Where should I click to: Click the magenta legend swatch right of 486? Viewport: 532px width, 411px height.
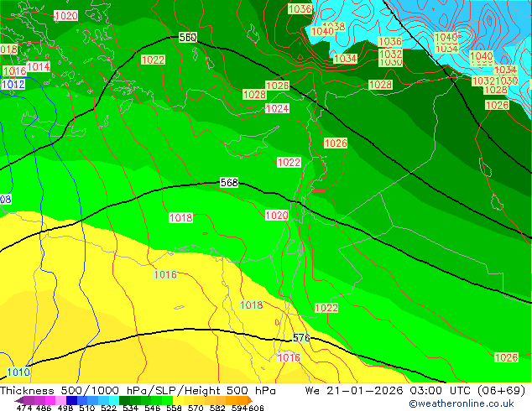click(50, 400)
